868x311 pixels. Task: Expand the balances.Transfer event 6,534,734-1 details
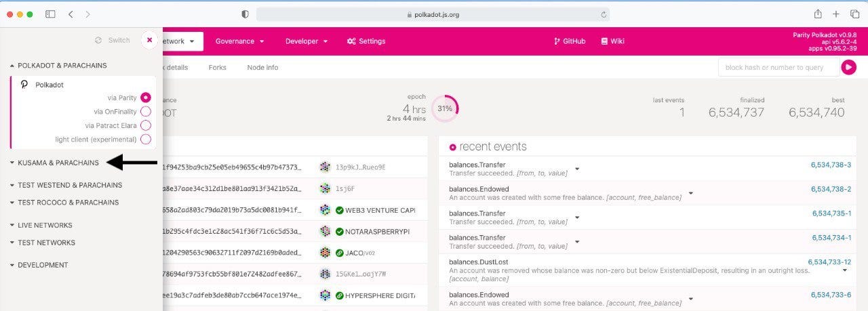(577, 242)
